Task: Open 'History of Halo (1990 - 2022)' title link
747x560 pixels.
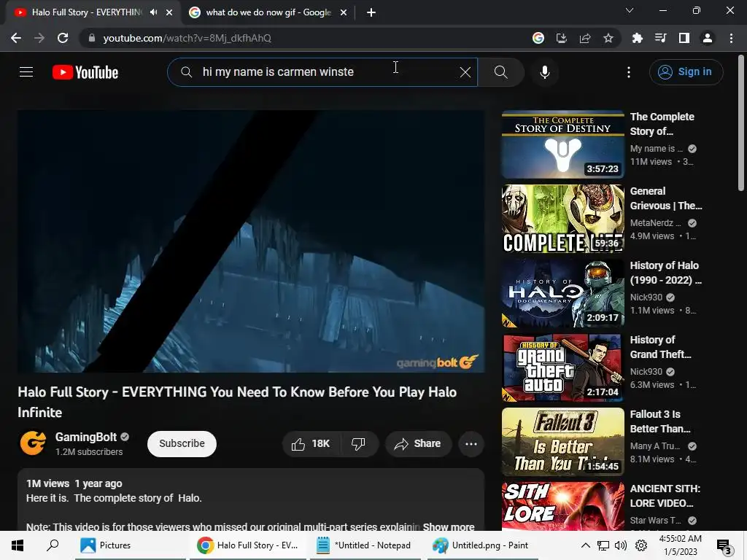Action: point(665,273)
